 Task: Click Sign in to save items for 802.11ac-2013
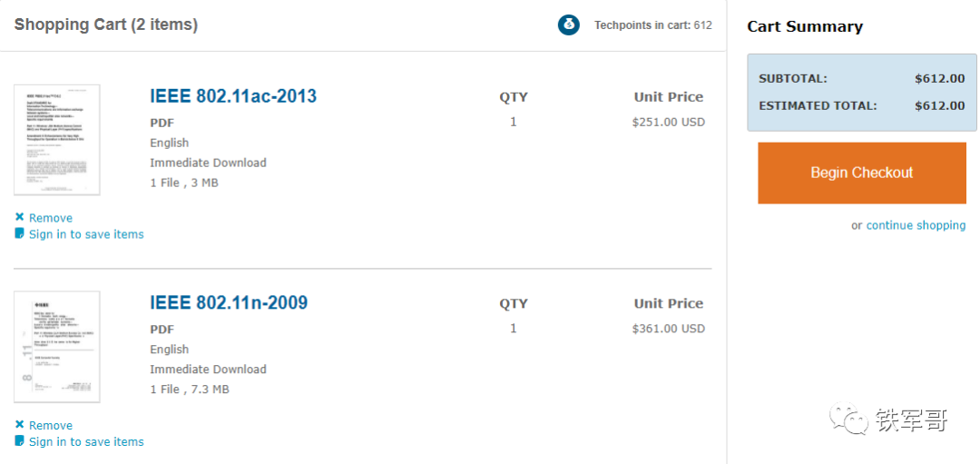click(86, 234)
